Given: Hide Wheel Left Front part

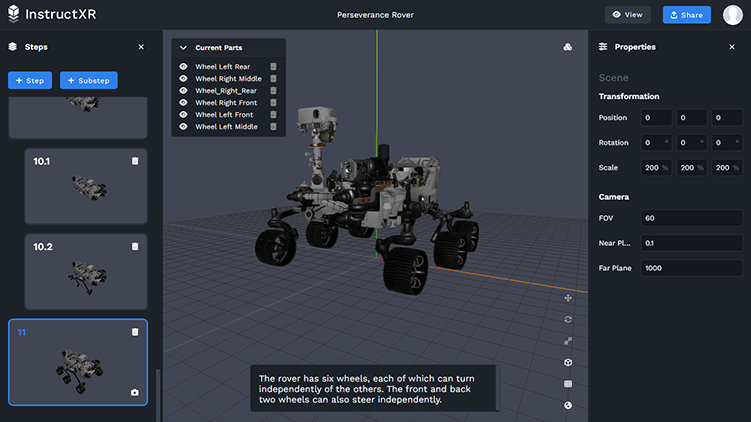Looking at the screenshot, I should [x=183, y=114].
